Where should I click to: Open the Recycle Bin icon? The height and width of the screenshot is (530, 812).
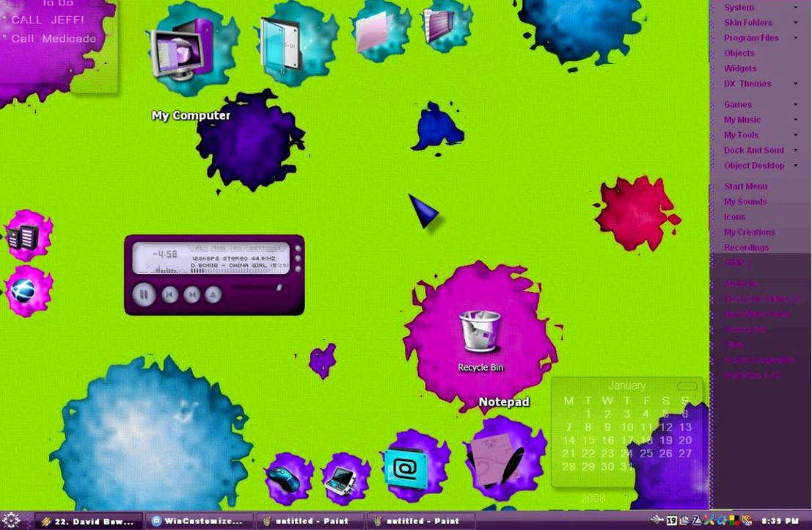click(480, 330)
